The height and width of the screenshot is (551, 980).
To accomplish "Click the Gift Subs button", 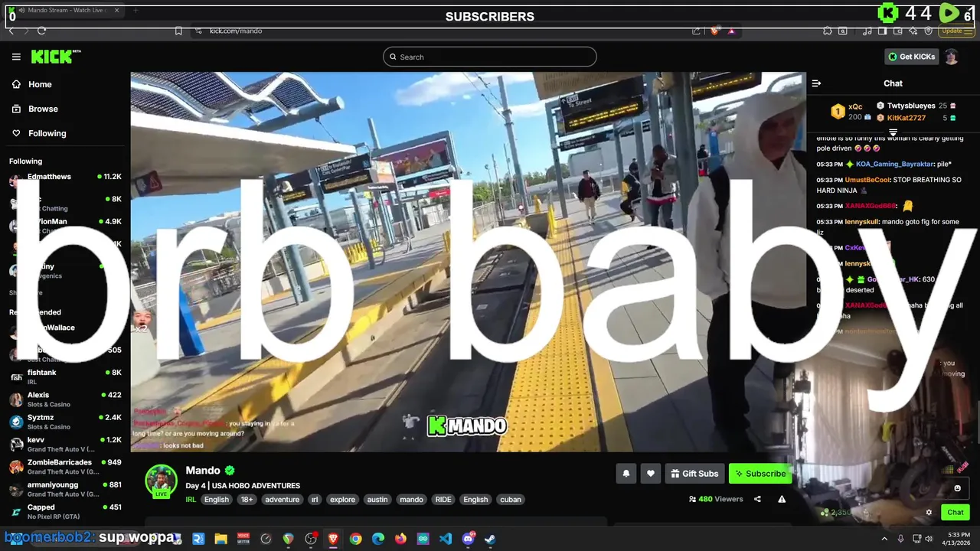I will 694,474.
